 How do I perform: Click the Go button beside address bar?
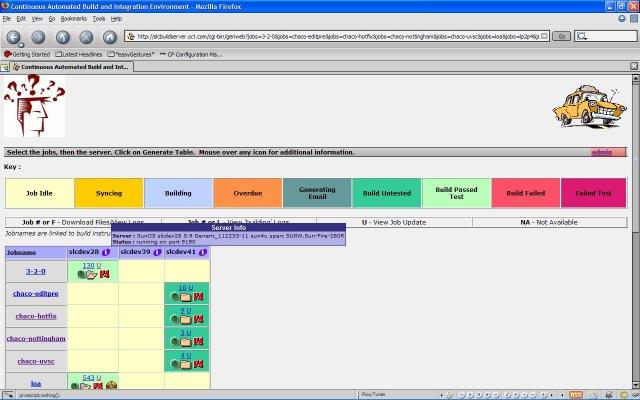pyautogui.click(x=561, y=36)
